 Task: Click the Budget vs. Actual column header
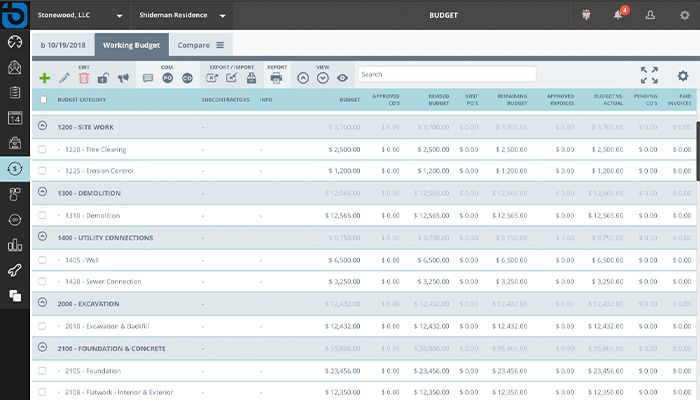tap(608, 100)
